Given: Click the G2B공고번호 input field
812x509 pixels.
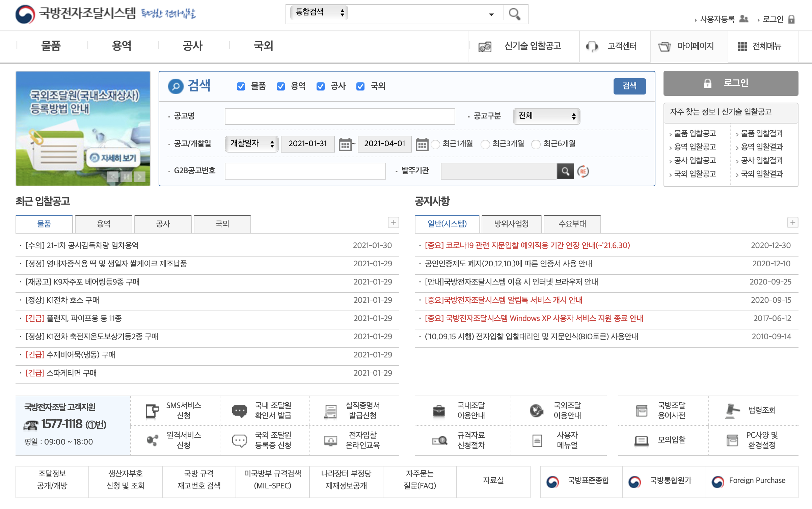Looking at the screenshot, I should pyautogui.click(x=305, y=171).
